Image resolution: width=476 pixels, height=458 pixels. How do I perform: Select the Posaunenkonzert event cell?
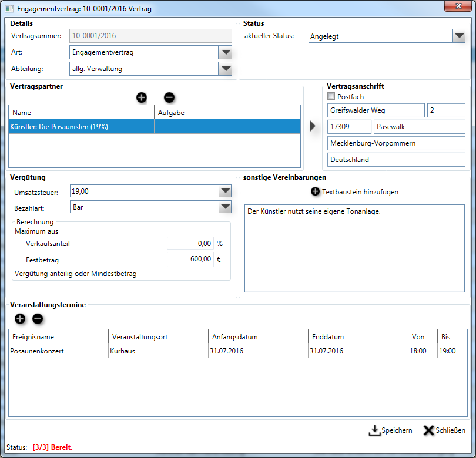coord(58,351)
